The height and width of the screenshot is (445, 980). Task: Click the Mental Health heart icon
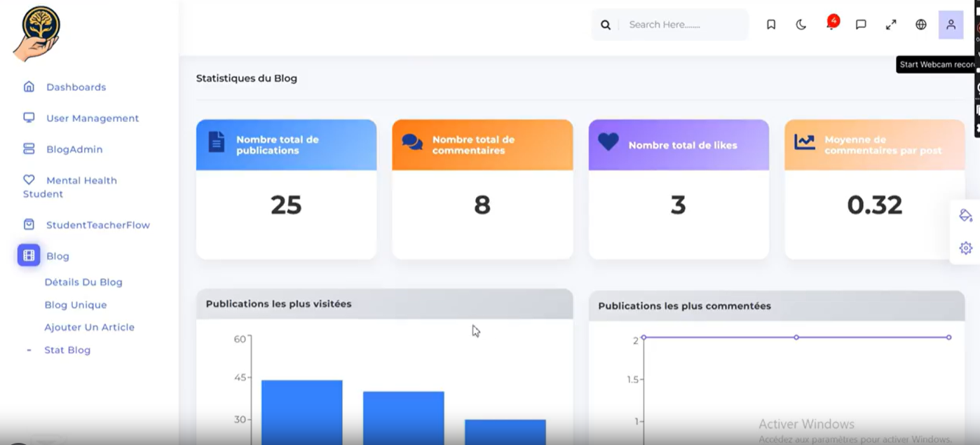(29, 179)
